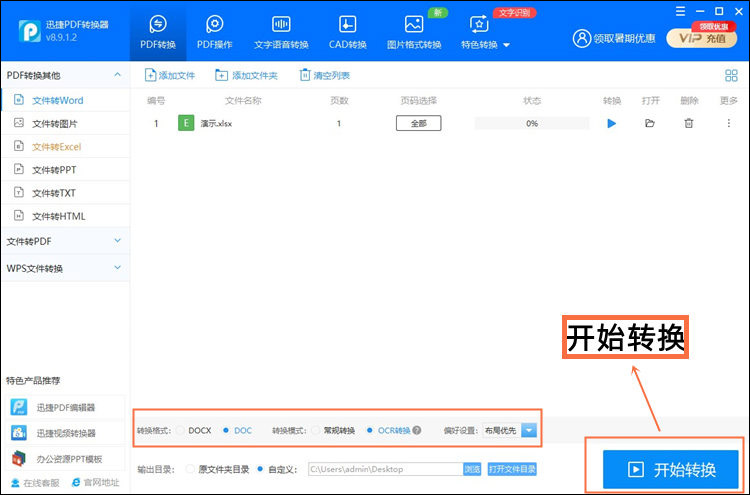Click the 文件转图片 image icon
The image size is (750, 495).
[x=19, y=122]
